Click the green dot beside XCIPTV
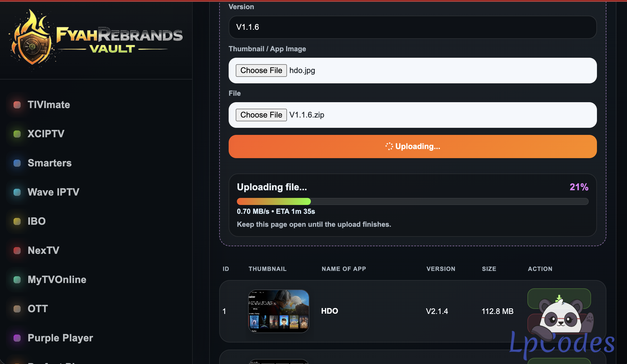Image resolution: width=627 pixels, height=364 pixels. pyautogui.click(x=17, y=134)
